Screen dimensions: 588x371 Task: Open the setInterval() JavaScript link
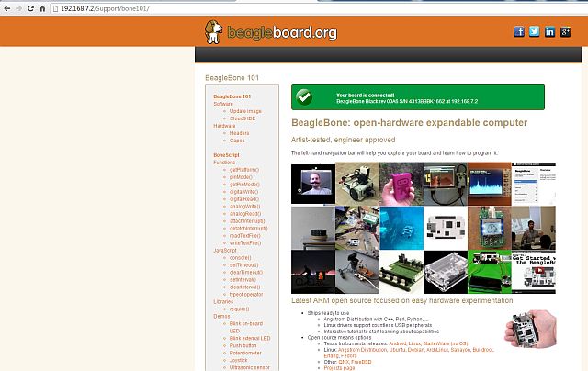pyautogui.click(x=243, y=279)
